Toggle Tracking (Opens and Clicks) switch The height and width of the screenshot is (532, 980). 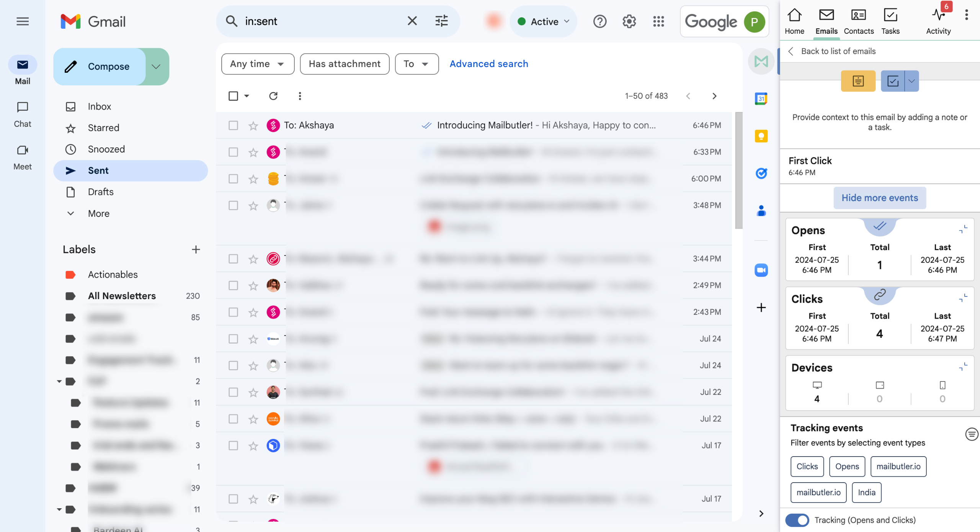[x=797, y=520]
